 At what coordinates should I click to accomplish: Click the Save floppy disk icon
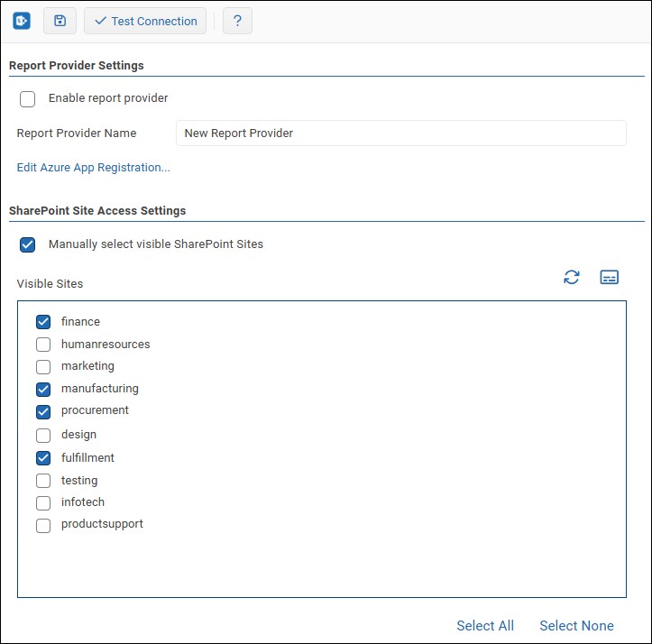tap(60, 21)
